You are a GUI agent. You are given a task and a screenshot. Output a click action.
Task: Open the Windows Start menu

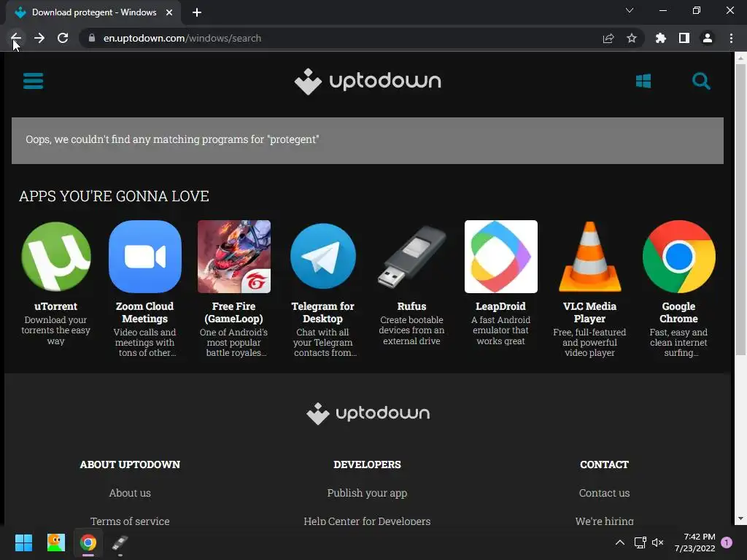pos(23,542)
